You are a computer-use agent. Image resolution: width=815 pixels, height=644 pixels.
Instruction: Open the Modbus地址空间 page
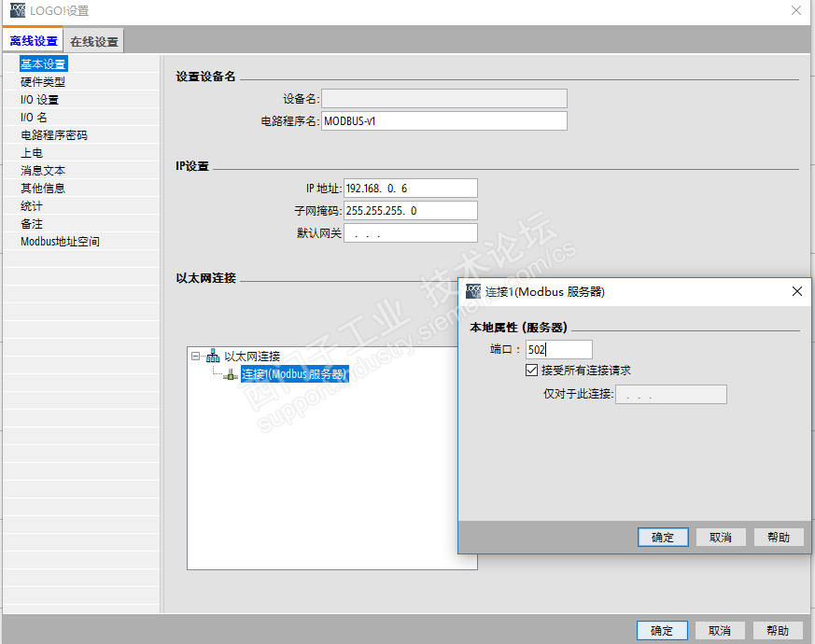[x=61, y=241]
